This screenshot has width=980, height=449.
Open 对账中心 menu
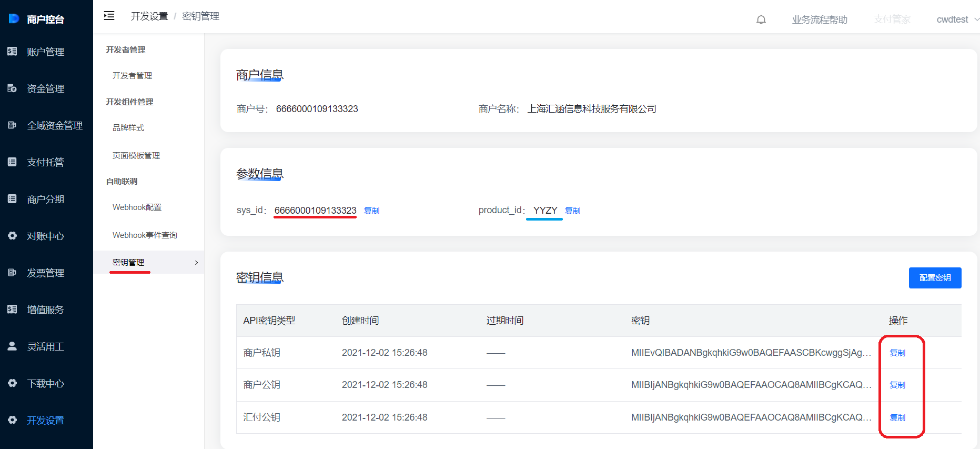46,236
